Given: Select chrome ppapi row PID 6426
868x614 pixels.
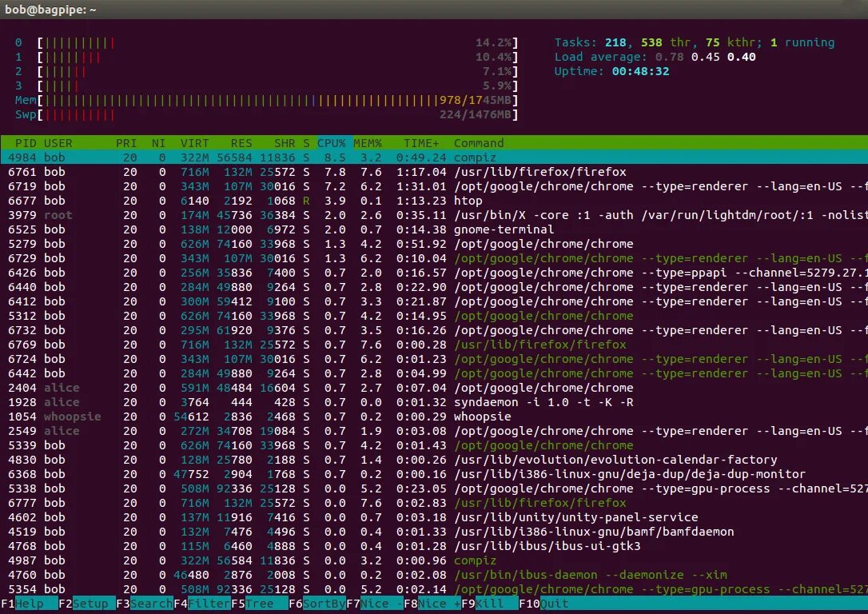Looking at the screenshot, I should (434, 273).
